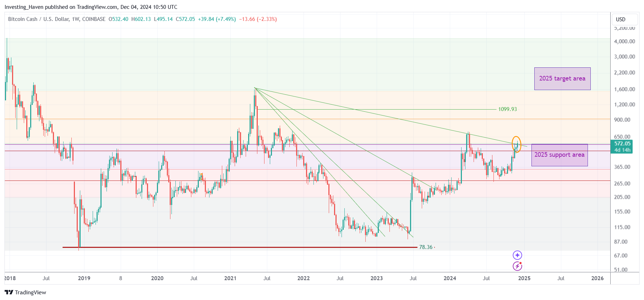Click the 2024 label on time axis
Image resolution: width=644 pixels, height=300 pixels.
[x=450, y=278]
